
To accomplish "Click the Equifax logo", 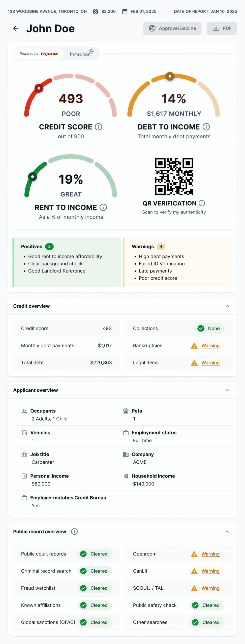I will click(x=49, y=53).
